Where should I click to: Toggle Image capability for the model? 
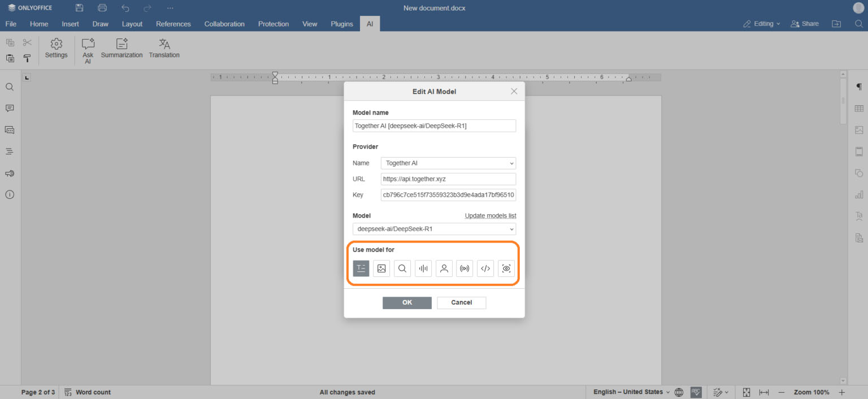[381, 268]
